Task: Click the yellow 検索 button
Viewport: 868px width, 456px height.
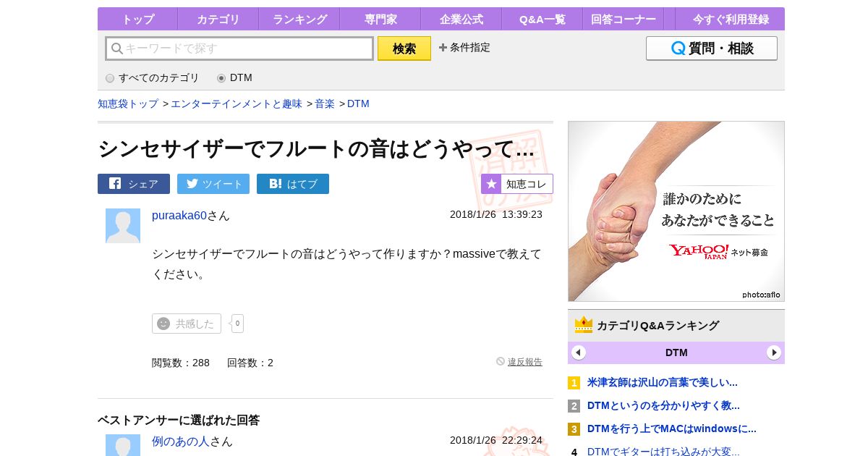Action: pos(404,48)
